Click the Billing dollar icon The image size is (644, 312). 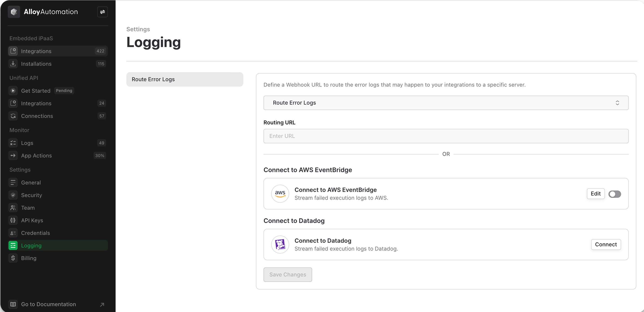pos(13,258)
